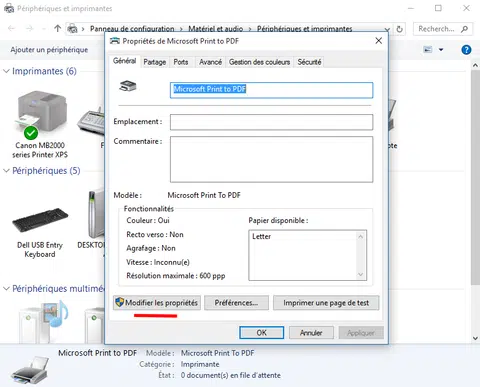Screen dimensions: 480x387
Task: Click the refresh button next to address bar
Action: click(399, 29)
